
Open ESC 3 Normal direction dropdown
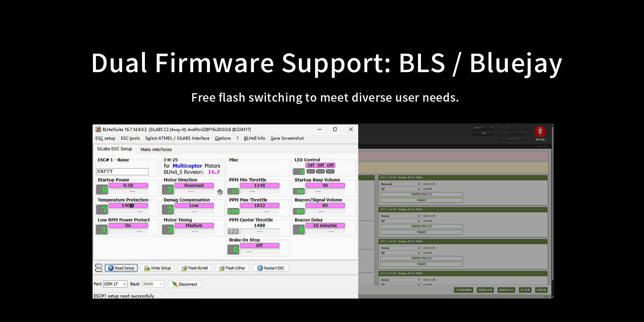pos(400,248)
